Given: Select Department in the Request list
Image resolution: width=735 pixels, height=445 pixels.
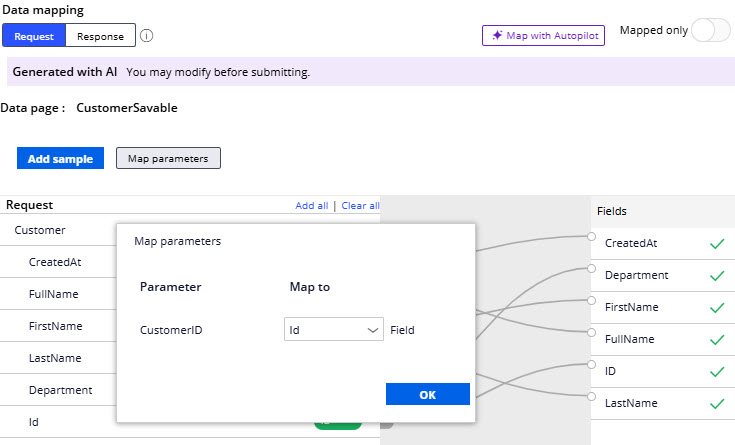Looking at the screenshot, I should 60,390.
